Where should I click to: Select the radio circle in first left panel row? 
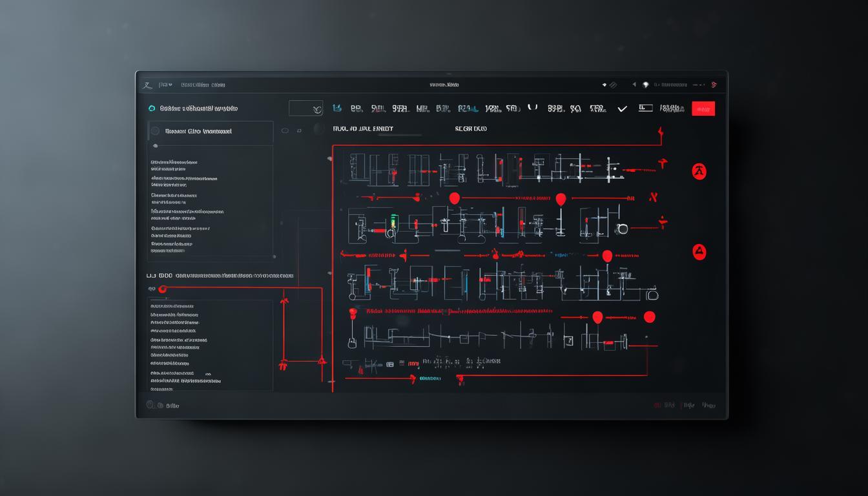tap(155, 131)
